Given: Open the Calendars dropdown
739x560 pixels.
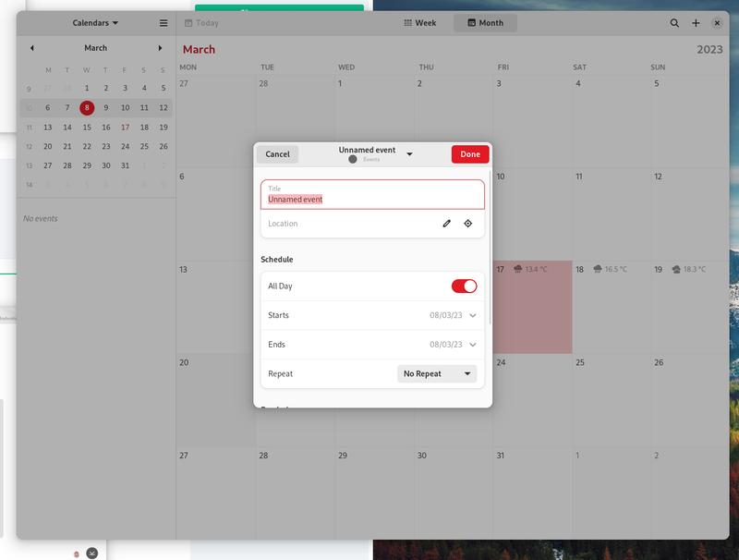Looking at the screenshot, I should [95, 22].
